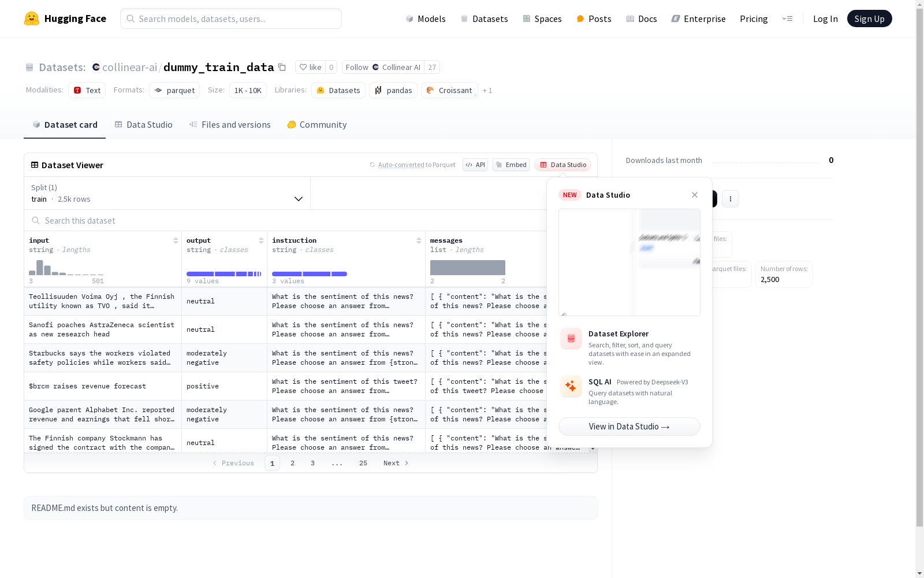This screenshot has height=578, width=924.
Task: Expand the Split train dropdown
Action: [x=167, y=193]
